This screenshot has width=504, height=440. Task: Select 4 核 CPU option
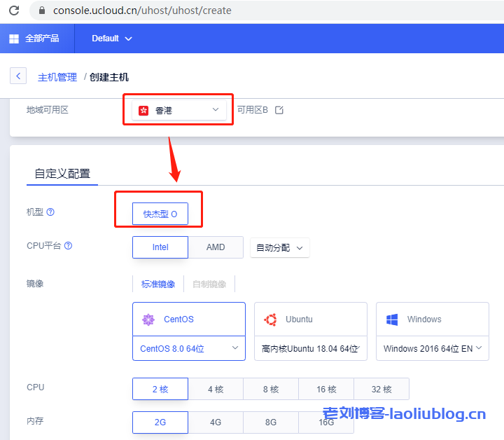click(216, 389)
